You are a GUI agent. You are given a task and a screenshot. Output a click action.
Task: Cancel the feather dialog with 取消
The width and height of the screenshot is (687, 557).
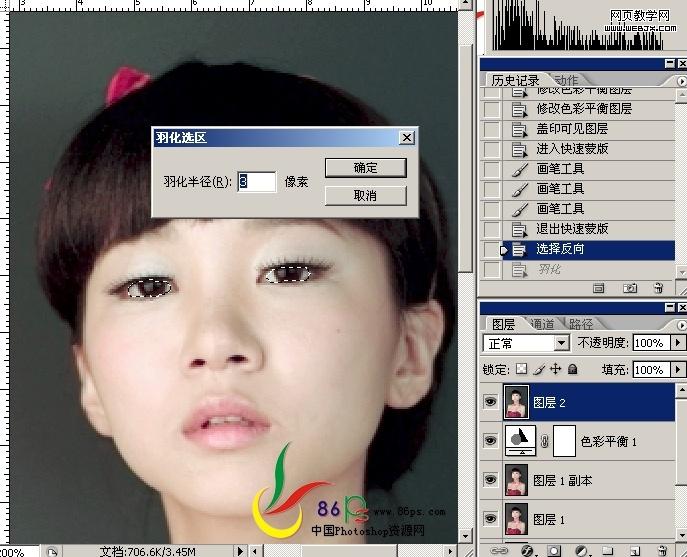tap(365, 195)
